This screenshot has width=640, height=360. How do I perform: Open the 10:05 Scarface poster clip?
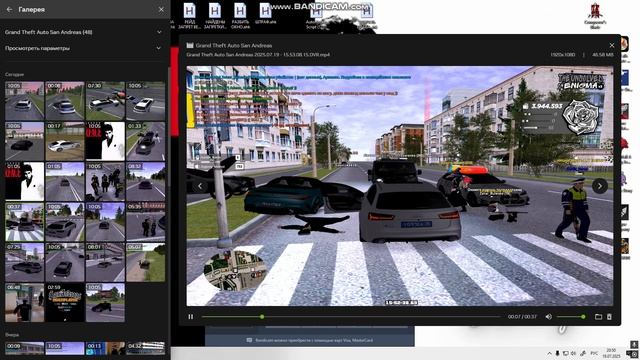tap(105, 141)
